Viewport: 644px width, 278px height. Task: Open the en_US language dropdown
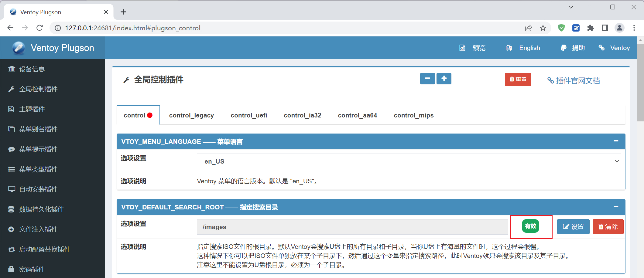click(409, 161)
